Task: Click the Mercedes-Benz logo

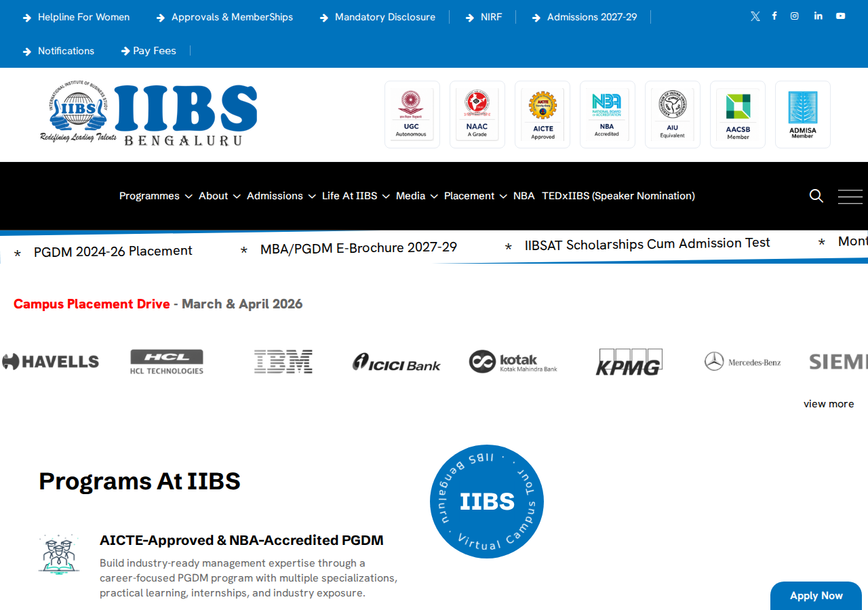Action: tap(743, 362)
